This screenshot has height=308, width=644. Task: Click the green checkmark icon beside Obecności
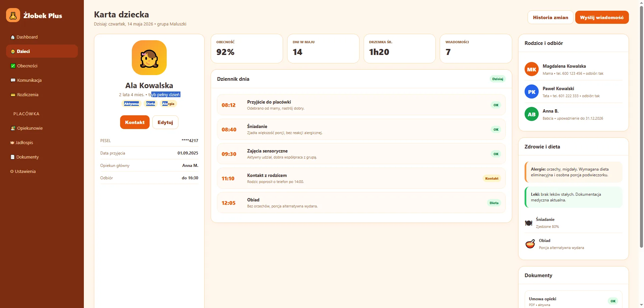pos(13,66)
